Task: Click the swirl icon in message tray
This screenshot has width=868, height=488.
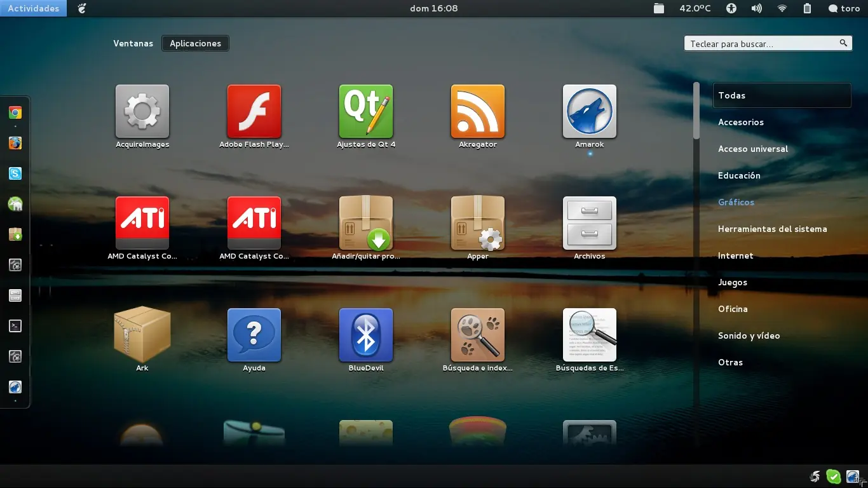Action: click(815, 477)
